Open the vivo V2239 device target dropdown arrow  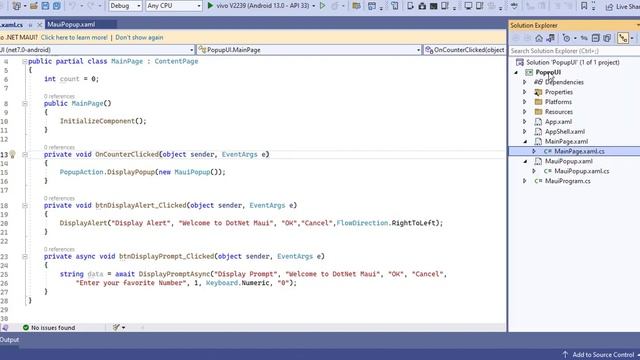(313, 6)
